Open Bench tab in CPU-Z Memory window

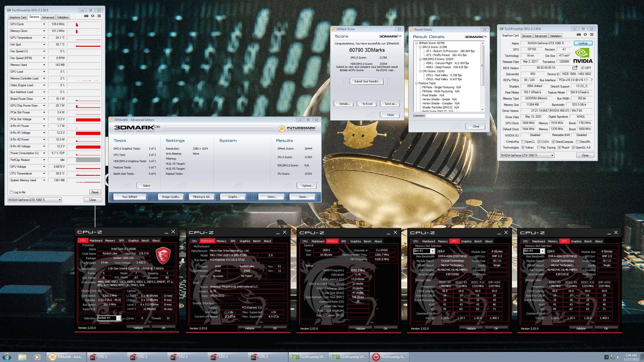click(367, 241)
